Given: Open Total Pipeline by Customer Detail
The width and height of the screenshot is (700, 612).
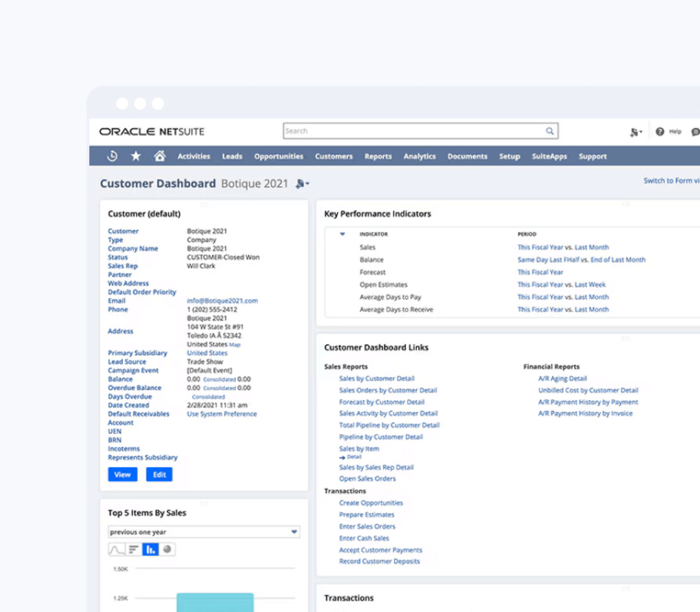Looking at the screenshot, I should (x=389, y=425).
